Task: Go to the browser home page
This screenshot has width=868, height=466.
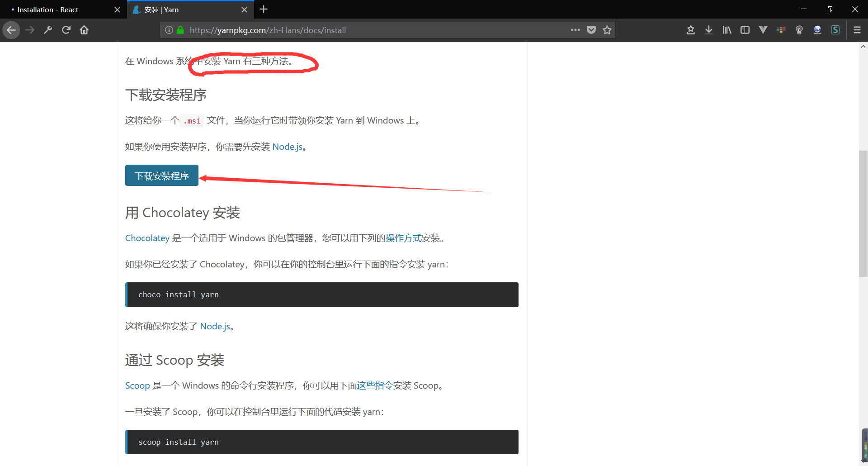Action: [x=84, y=30]
